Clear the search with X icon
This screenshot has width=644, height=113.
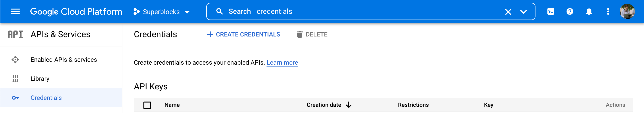click(x=508, y=12)
